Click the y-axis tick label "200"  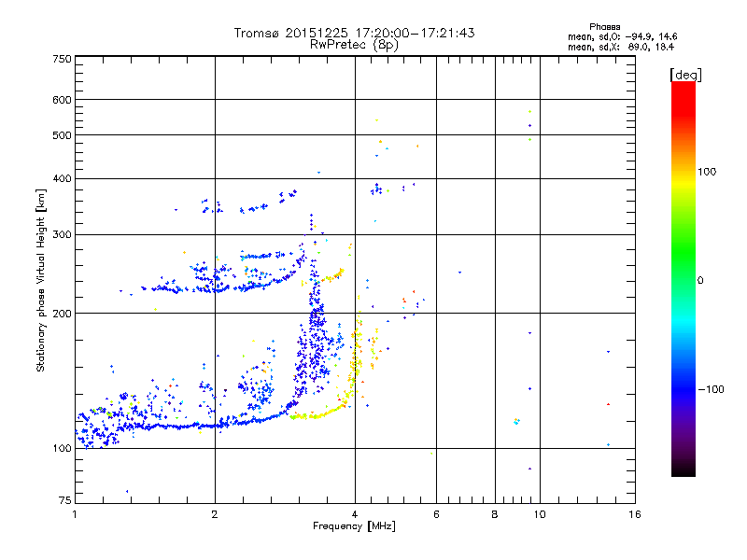point(63,314)
